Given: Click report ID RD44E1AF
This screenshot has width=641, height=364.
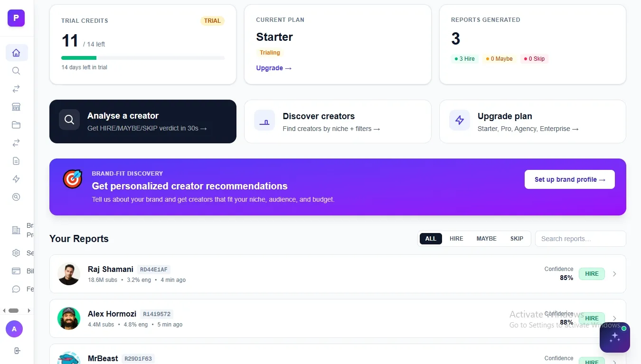Looking at the screenshot, I should [154, 270].
